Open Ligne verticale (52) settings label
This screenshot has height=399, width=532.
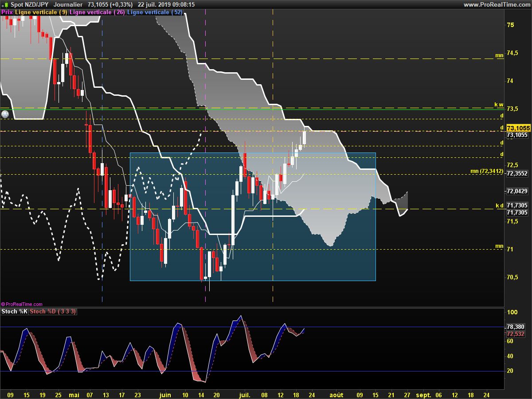point(155,12)
